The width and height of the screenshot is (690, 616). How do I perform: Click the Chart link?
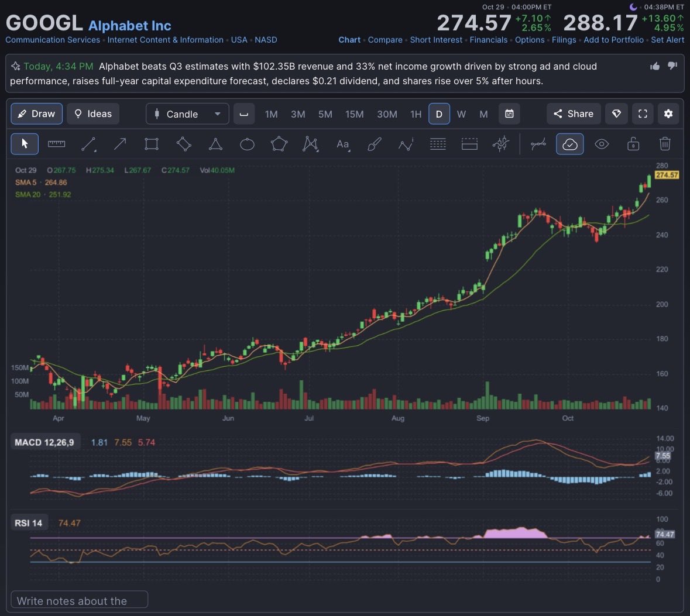(349, 40)
